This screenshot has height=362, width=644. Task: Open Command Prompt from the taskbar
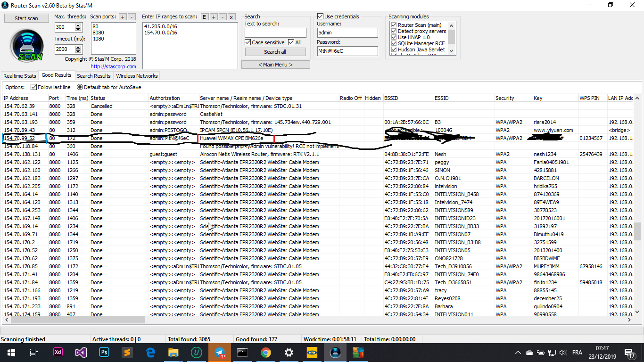coord(242,352)
